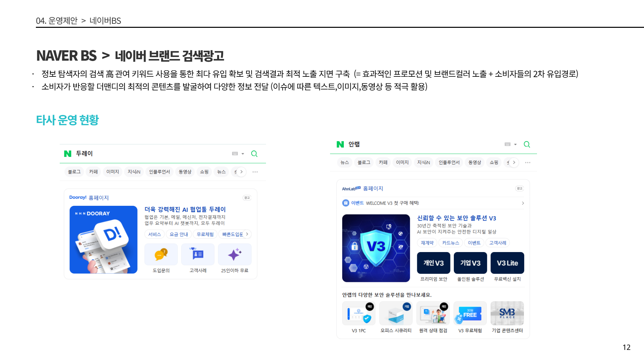The image size is (644, 362).
Task: Select the 블로그 tab under 두레이 search
Action: [x=74, y=172]
